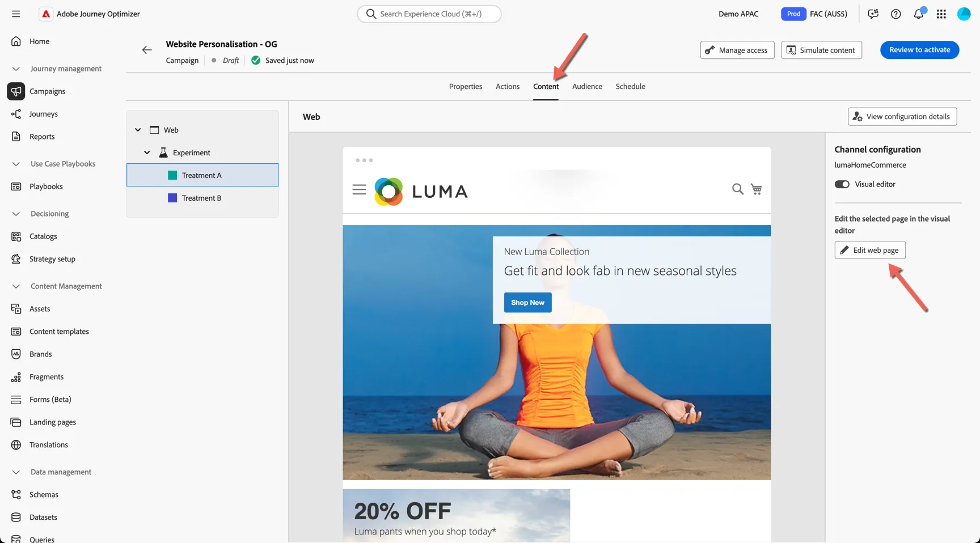The width and height of the screenshot is (980, 543).
Task: Open the feedback chat icon
Action: (x=873, y=14)
